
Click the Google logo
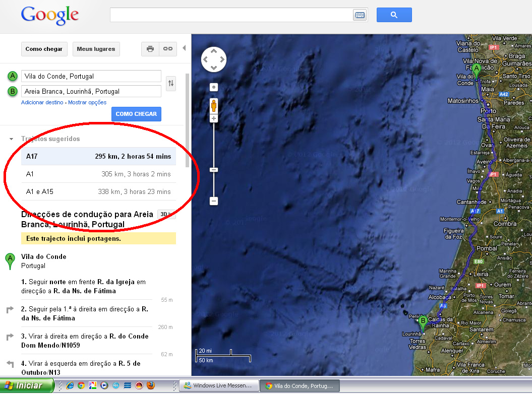click(x=50, y=15)
